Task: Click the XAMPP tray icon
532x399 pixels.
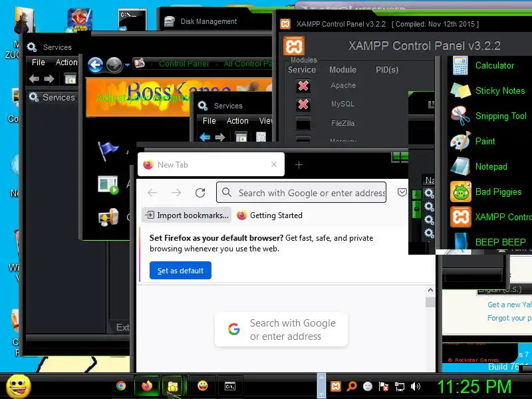Action: tap(336, 386)
